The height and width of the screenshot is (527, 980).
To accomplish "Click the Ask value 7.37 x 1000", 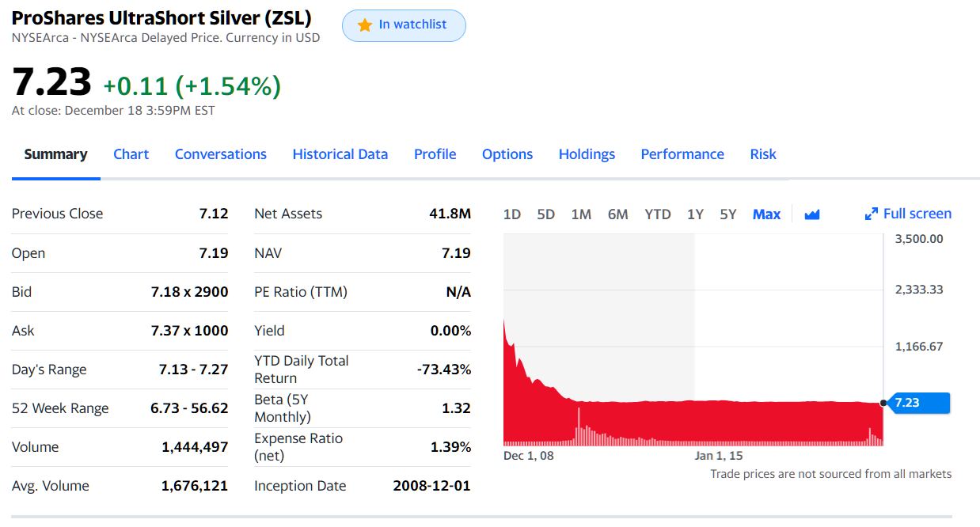I will pyautogui.click(x=190, y=331).
